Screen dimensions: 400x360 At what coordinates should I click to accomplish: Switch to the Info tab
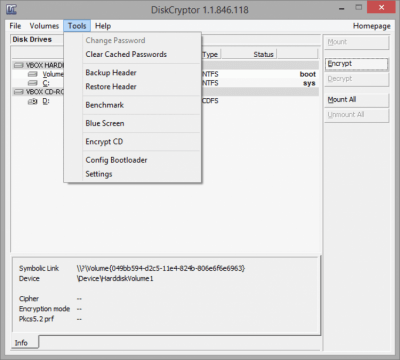click(25, 343)
